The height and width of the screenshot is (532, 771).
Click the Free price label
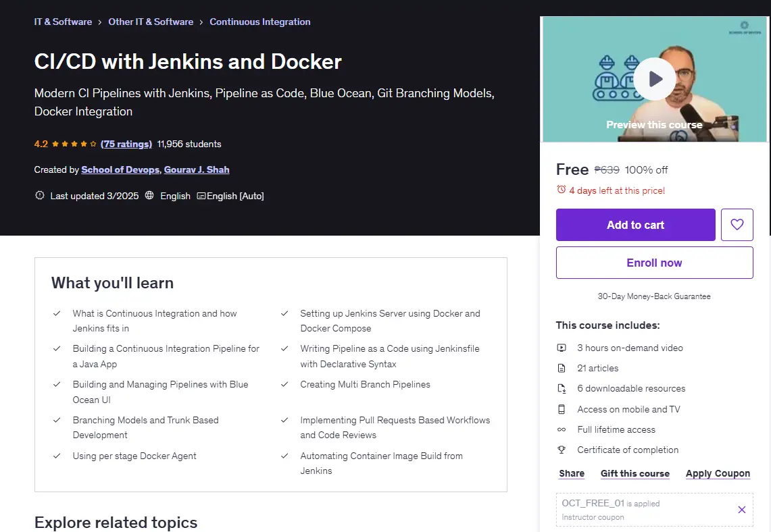point(572,169)
